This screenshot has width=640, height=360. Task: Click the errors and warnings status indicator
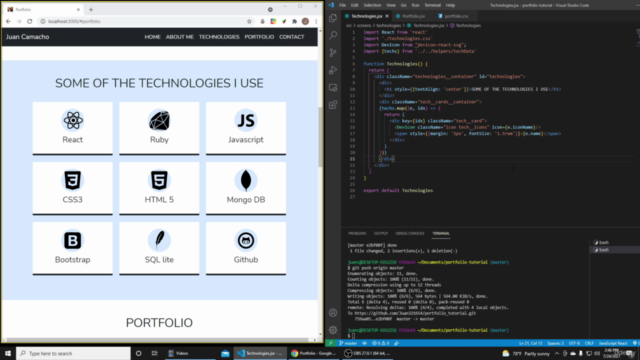380,343
